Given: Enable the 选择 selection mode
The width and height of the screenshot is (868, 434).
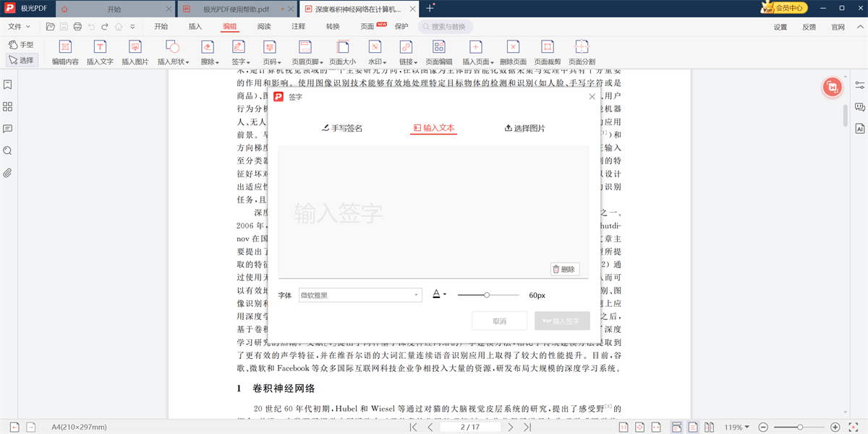Looking at the screenshot, I should [22, 59].
